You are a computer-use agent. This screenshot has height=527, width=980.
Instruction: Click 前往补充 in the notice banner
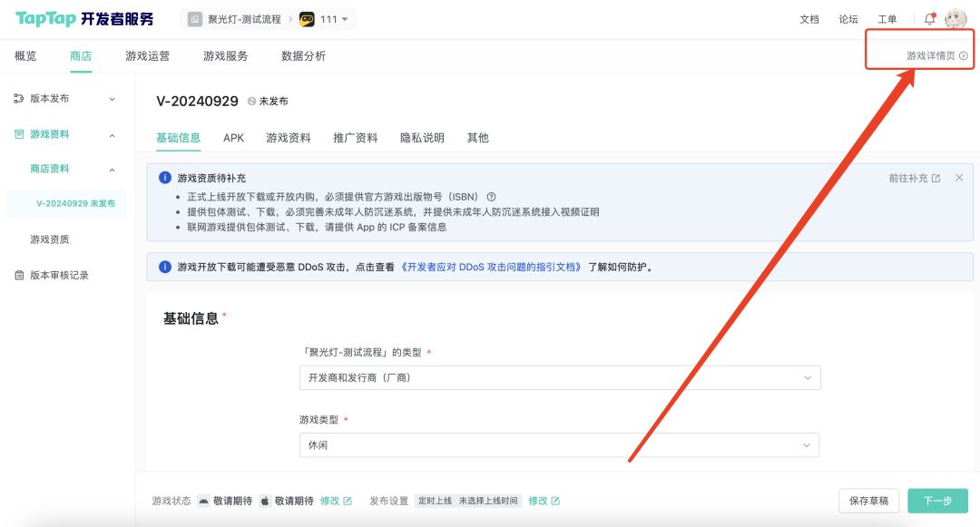tap(908, 178)
